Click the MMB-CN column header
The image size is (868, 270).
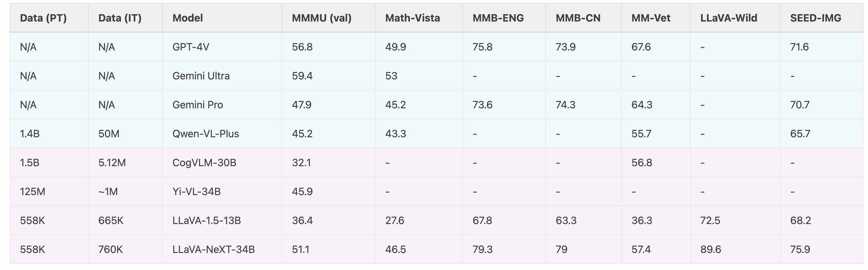pyautogui.click(x=578, y=18)
